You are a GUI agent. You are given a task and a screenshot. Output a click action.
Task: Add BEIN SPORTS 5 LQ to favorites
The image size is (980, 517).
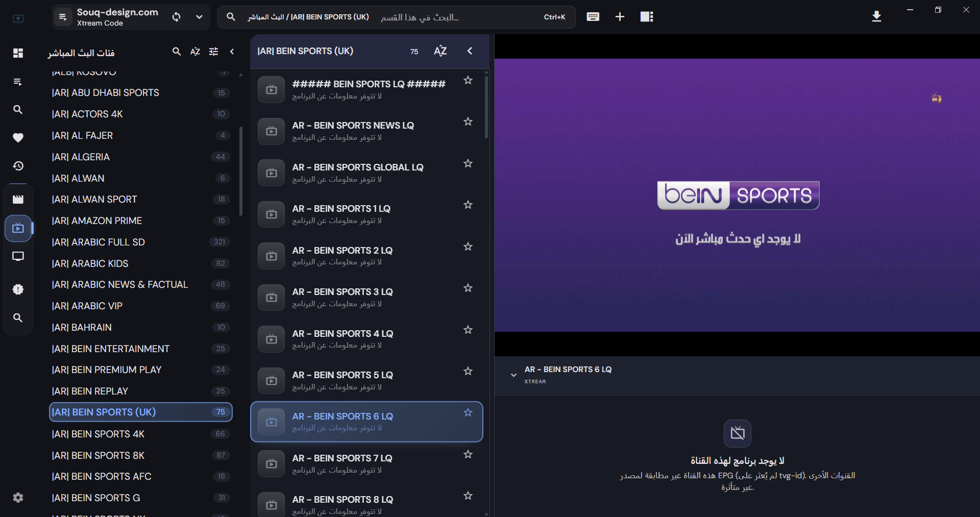click(468, 371)
